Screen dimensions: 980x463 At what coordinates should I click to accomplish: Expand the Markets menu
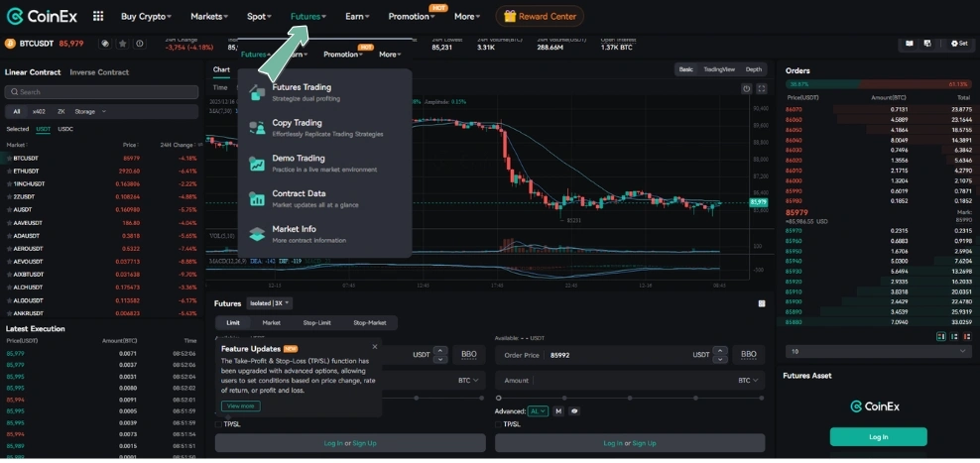point(209,16)
